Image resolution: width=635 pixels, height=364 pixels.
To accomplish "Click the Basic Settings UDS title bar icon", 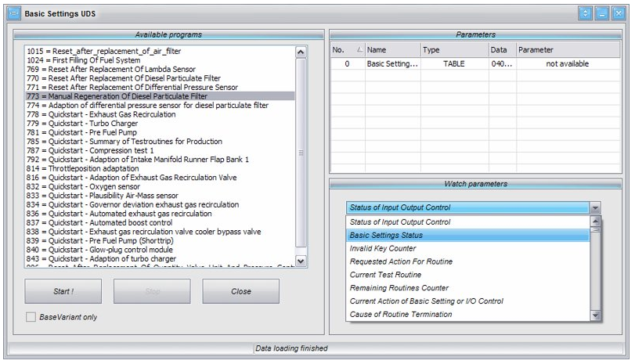I will (x=13, y=13).
